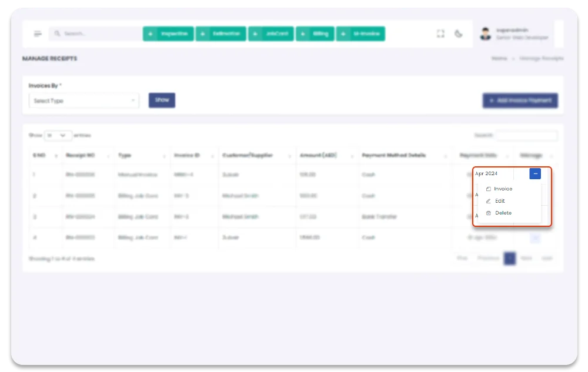588x372 pixels.
Task: Click the three-dot manage button in last row
Action: [535, 238]
